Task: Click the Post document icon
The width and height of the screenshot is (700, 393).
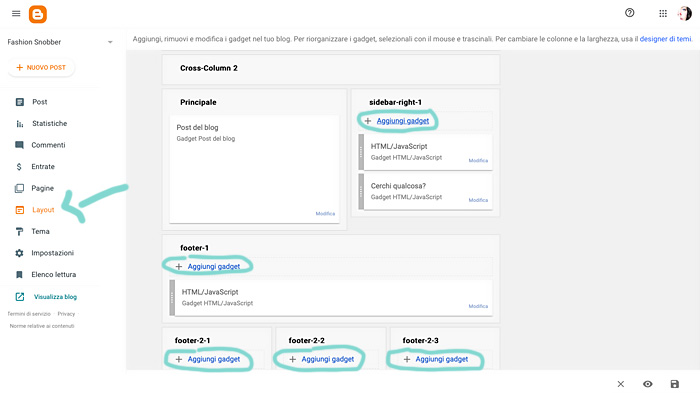Action: coord(20,102)
